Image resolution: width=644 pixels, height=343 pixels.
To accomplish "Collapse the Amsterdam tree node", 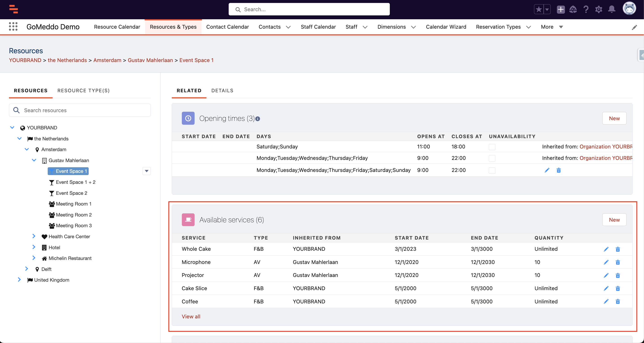I will [27, 149].
